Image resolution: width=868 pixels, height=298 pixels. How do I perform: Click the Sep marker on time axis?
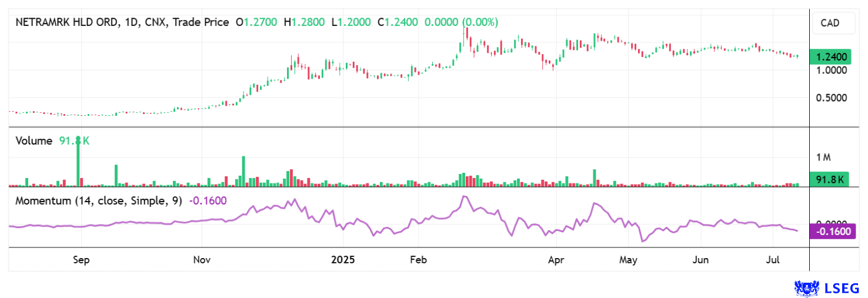(81, 260)
